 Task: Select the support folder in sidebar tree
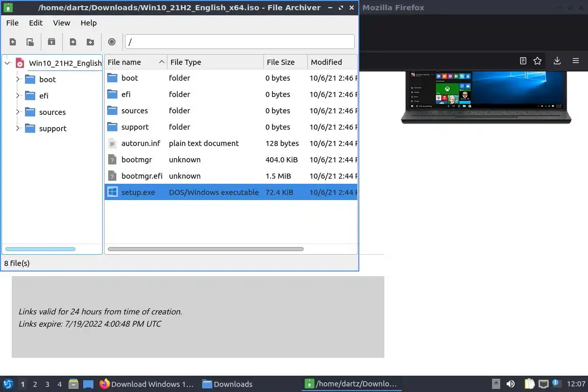(45, 128)
